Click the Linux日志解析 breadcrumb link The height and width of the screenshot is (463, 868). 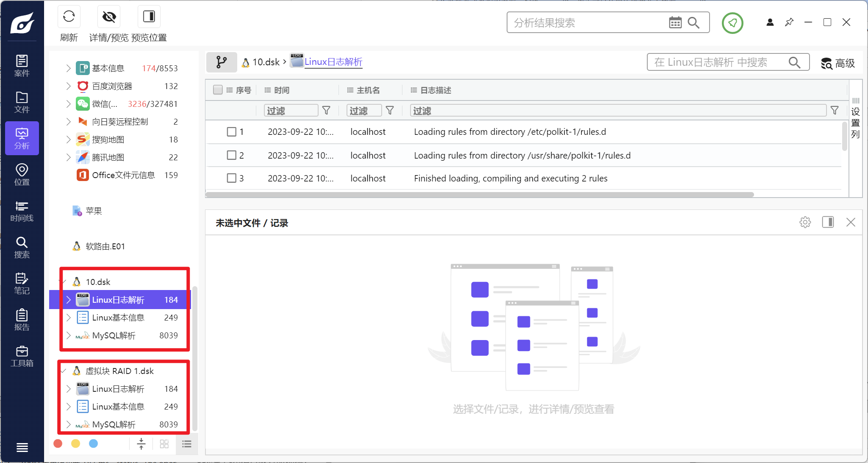coord(333,62)
